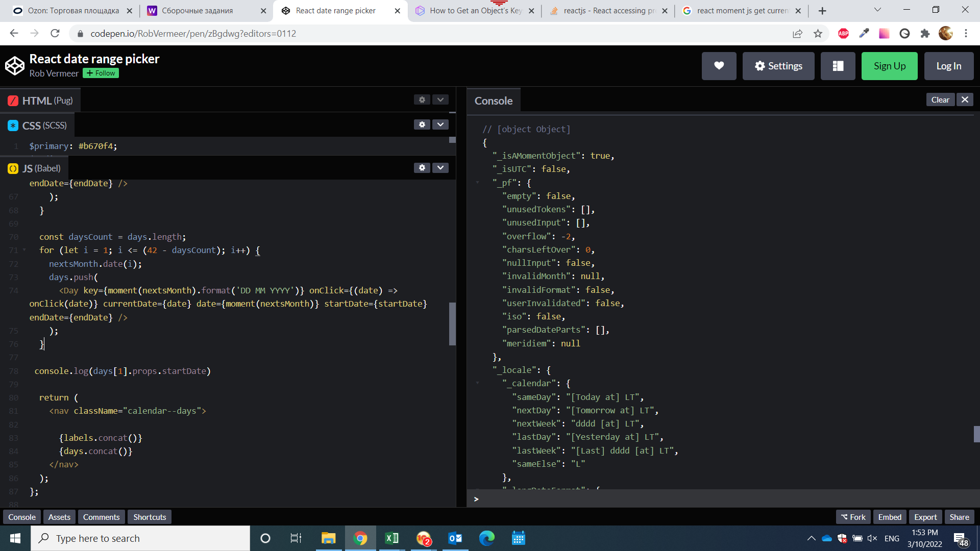Click the CSS panel settings gear icon
Screen dimensions: 980x551
click(422, 125)
